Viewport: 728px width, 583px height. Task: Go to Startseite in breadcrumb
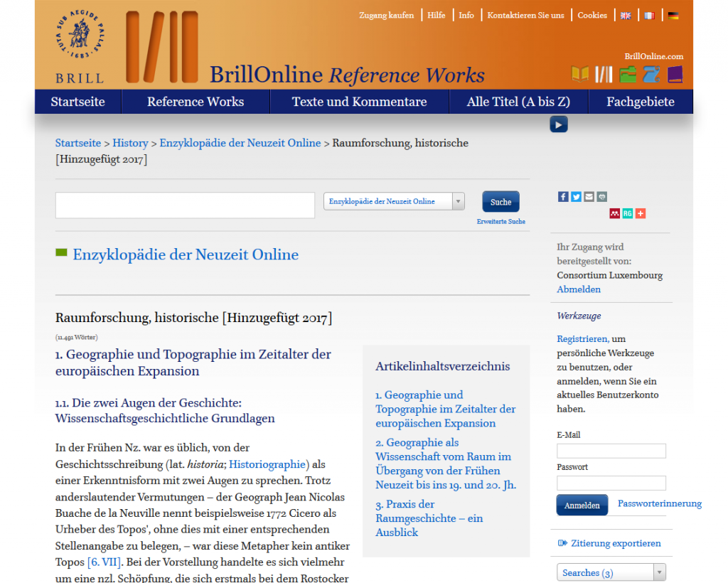(x=78, y=143)
